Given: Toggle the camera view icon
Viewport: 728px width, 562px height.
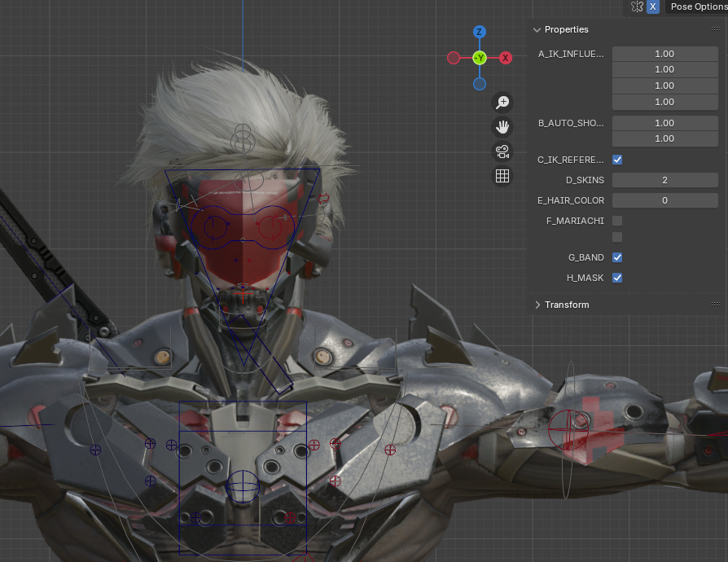Looking at the screenshot, I should coord(502,151).
